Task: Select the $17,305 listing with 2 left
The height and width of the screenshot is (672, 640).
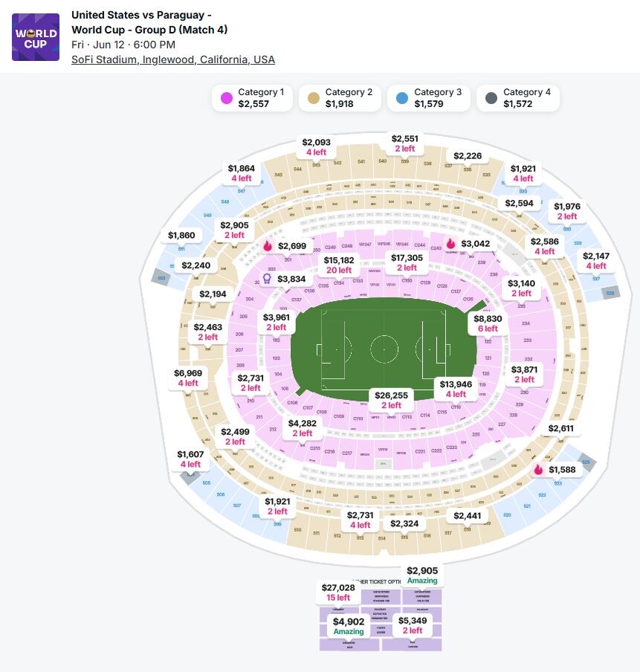Action: 407,262
